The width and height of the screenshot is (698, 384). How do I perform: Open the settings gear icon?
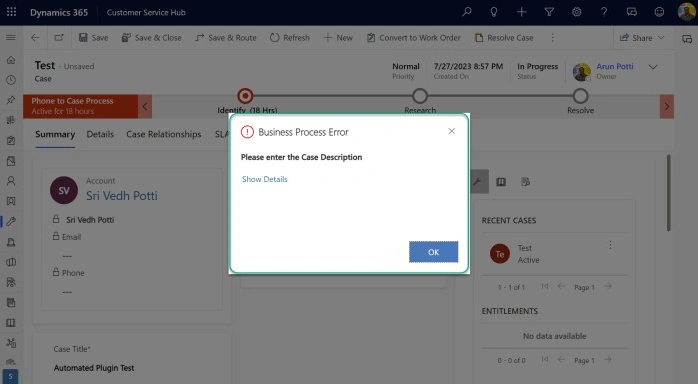[576, 12]
